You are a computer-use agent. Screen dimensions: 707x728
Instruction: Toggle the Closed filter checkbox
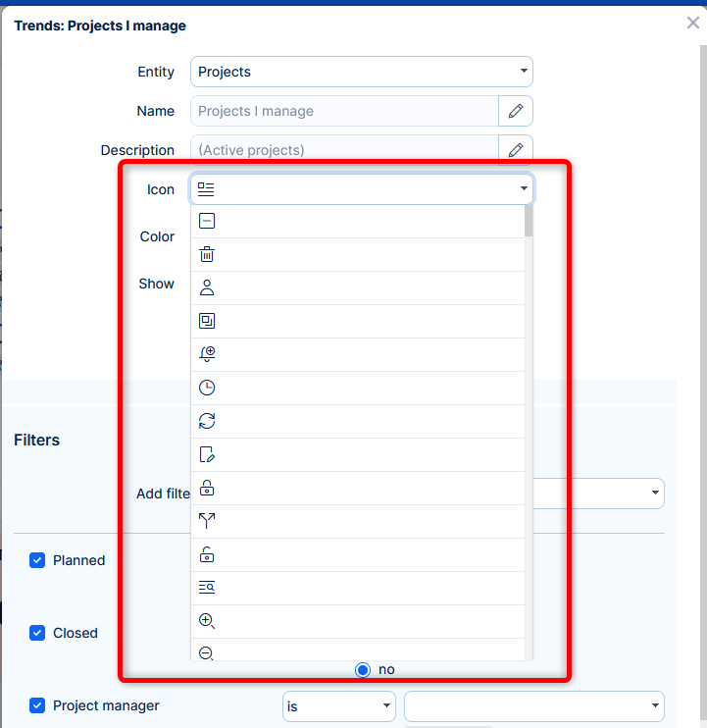(37, 633)
